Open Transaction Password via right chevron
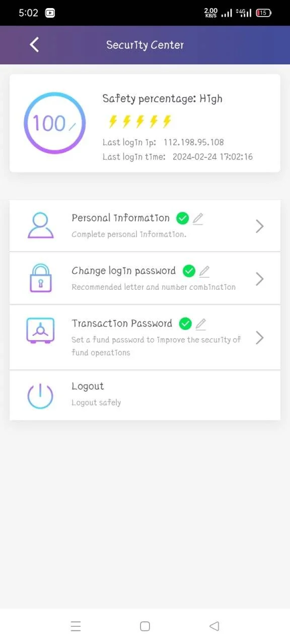 point(260,338)
